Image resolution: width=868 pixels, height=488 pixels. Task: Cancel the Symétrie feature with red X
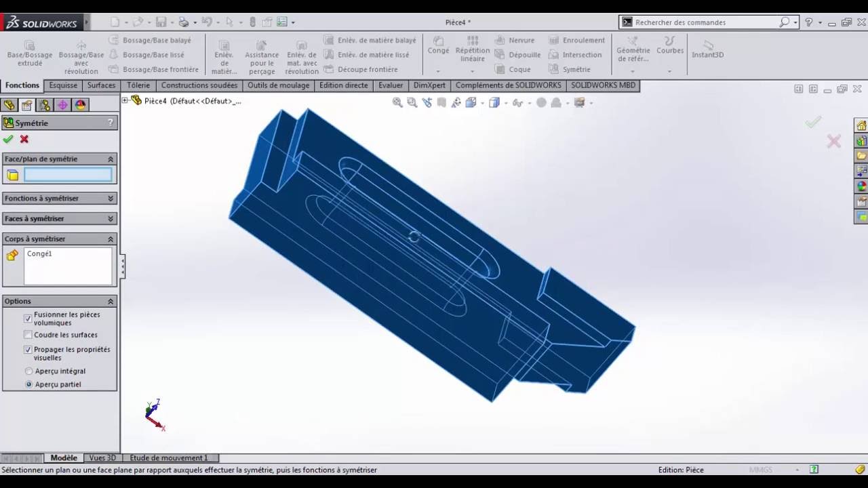click(24, 139)
